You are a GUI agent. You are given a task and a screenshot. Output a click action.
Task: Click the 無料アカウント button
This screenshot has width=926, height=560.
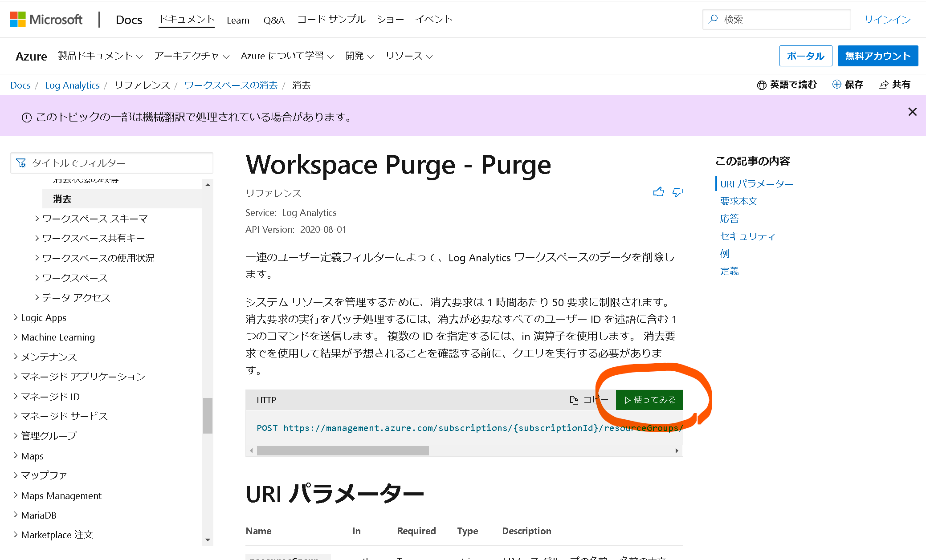(877, 56)
